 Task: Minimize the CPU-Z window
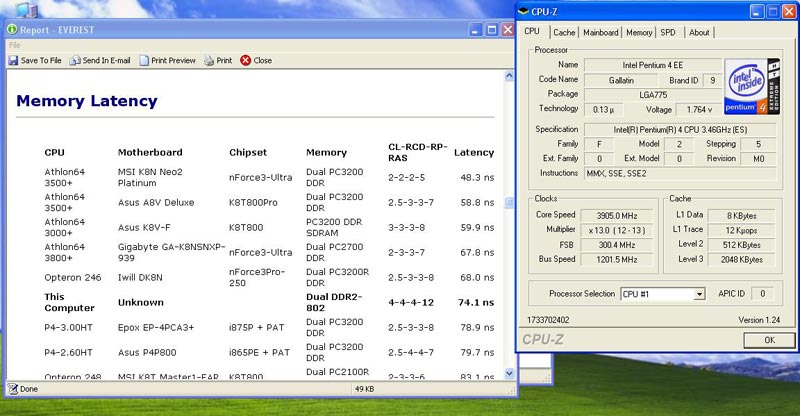[x=757, y=11]
